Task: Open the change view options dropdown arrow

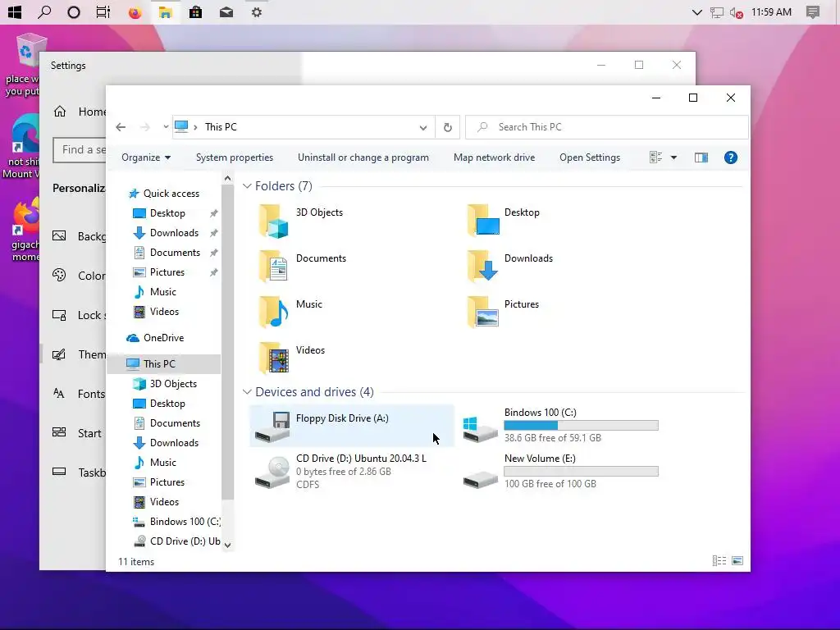Action: click(673, 157)
